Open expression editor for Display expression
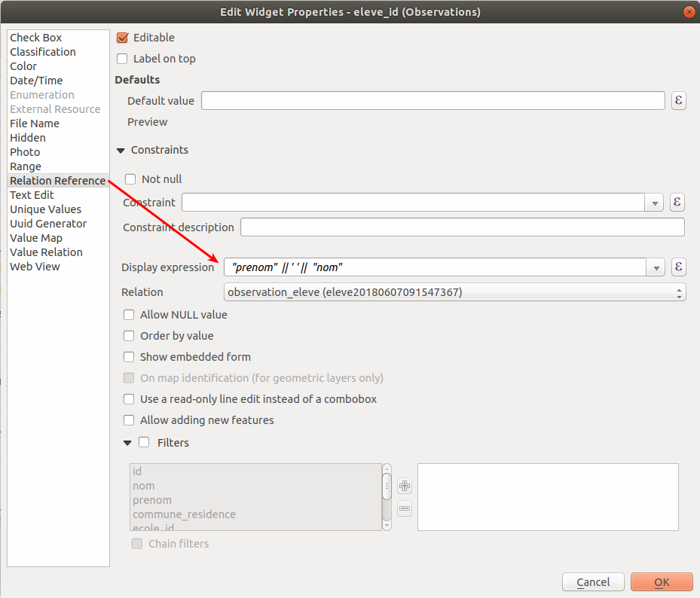 tap(679, 267)
